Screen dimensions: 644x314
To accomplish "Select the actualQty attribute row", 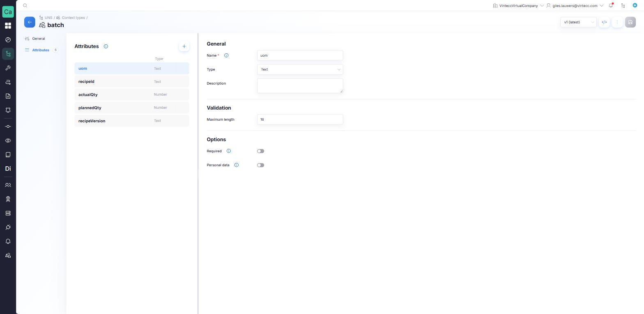I will tap(132, 94).
